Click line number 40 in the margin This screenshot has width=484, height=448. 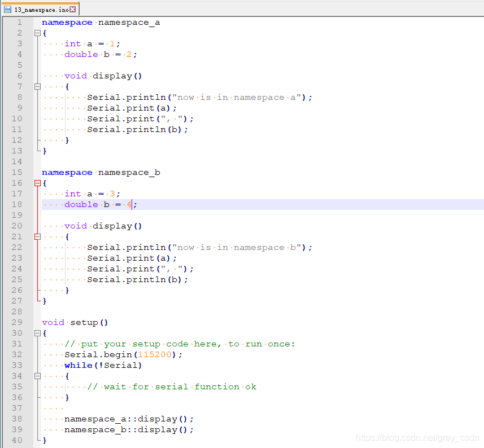(17, 440)
